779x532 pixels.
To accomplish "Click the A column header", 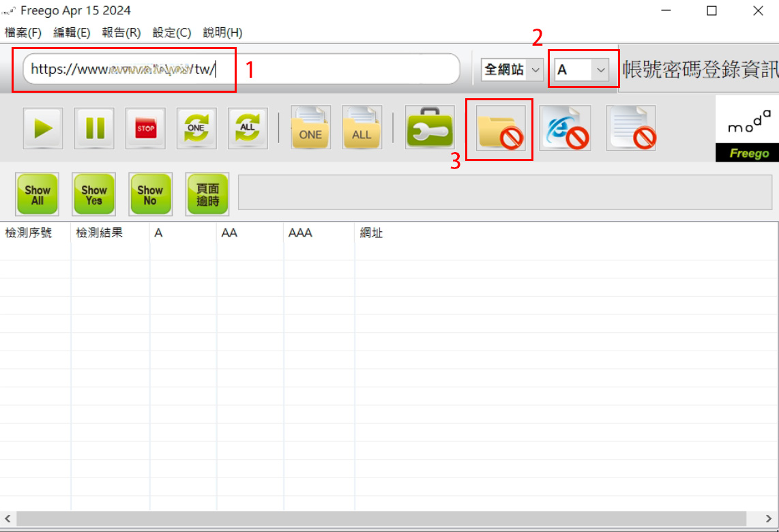I will (183, 233).
